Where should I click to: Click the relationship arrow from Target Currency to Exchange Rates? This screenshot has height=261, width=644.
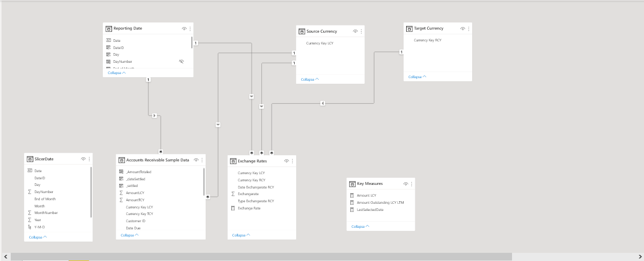click(322, 103)
